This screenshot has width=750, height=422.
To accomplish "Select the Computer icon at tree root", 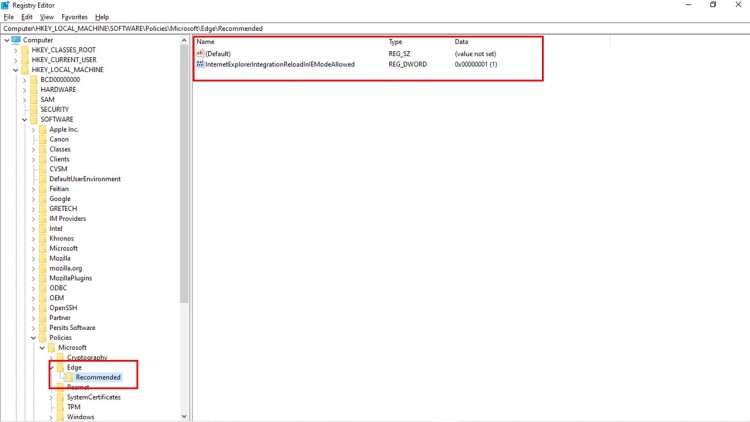I will 17,40.
